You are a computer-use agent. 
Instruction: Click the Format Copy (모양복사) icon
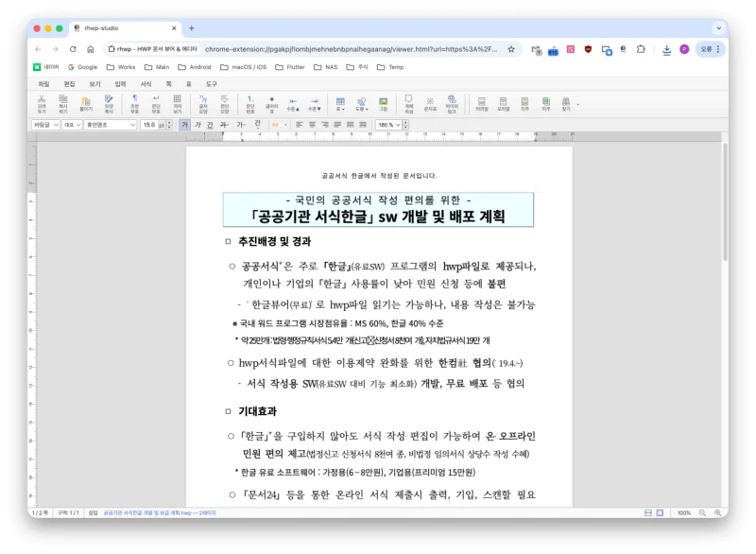click(x=109, y=104)
